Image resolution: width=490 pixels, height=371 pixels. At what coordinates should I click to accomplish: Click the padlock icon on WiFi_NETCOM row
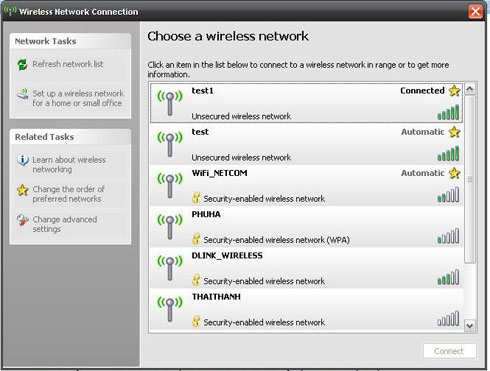(x=196, y=198)
